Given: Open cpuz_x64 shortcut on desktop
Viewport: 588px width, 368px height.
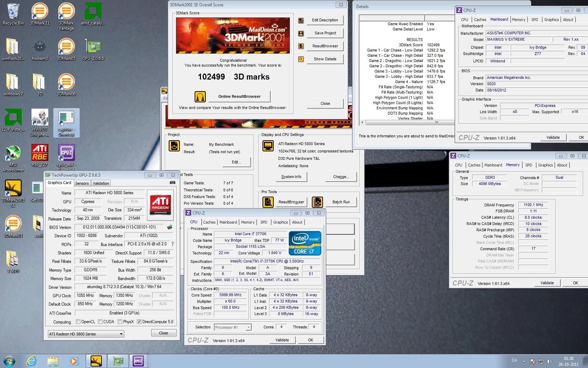Looking at the screenshot, I should [66, 157].
